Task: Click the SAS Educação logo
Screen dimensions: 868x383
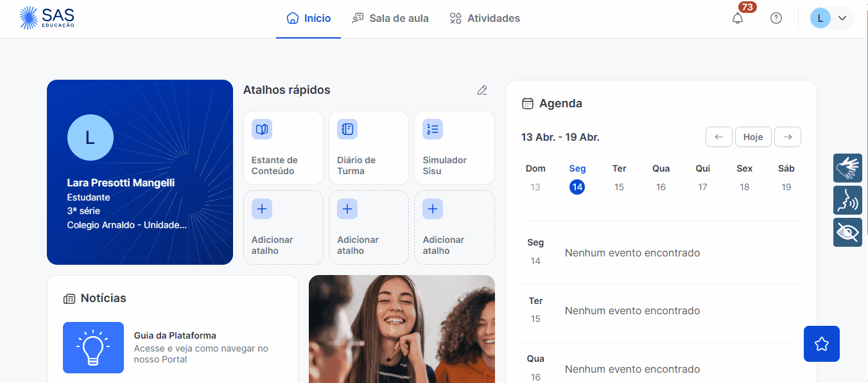Action: coord(47,18)
